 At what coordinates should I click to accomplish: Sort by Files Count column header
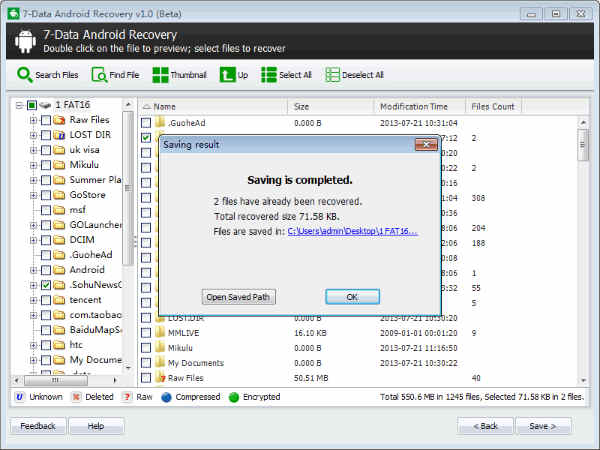[x=494, y=107]
